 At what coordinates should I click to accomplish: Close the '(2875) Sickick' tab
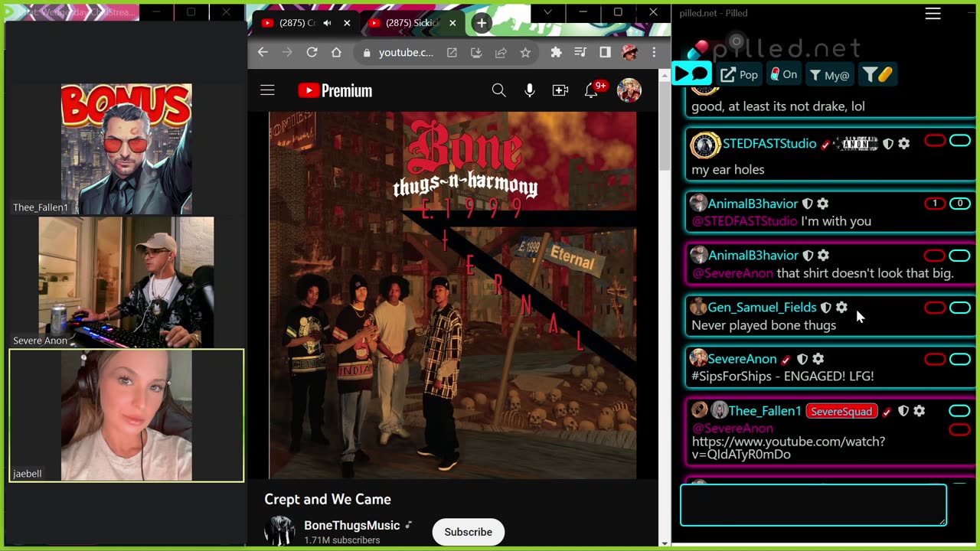(452, 23)
